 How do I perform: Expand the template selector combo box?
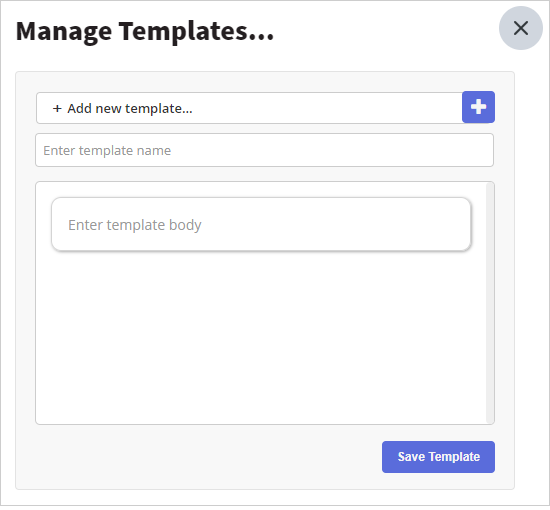pyautogui.click(x=249, y=108)
